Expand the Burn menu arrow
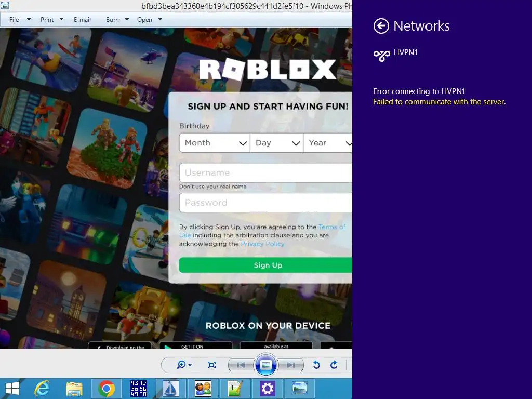Image resolution: width=532 pixels, height=399 pixels. (127, 19)
